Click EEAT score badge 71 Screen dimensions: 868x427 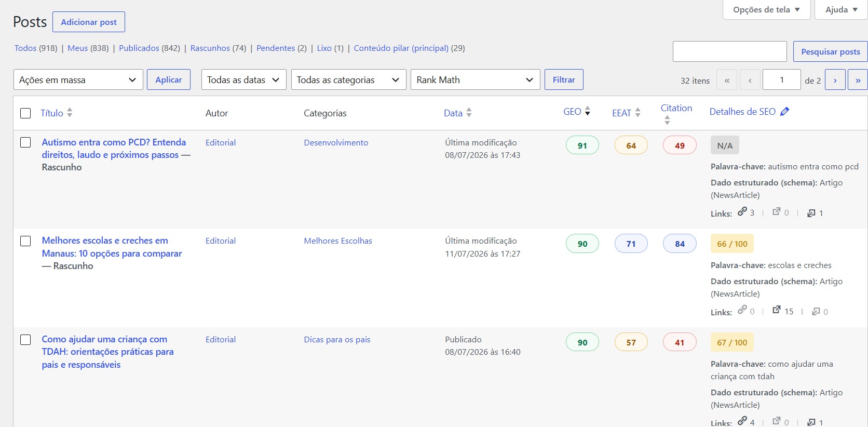631,244
